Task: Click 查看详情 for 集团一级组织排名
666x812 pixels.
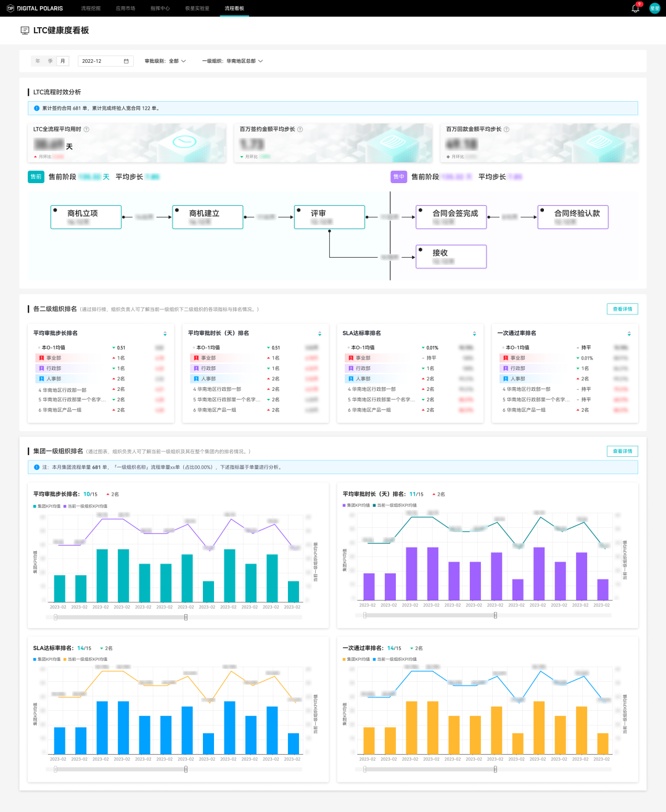Action: coord(622,451)
